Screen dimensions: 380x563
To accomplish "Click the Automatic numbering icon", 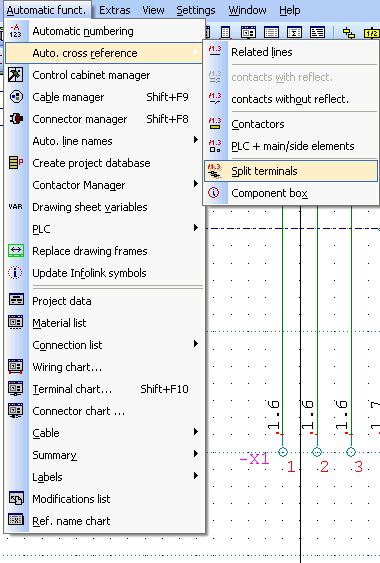I will 15,31.
